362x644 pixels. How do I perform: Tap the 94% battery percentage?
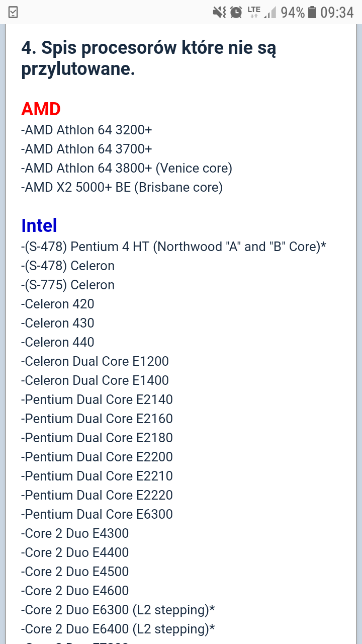(x=293, y=12)
